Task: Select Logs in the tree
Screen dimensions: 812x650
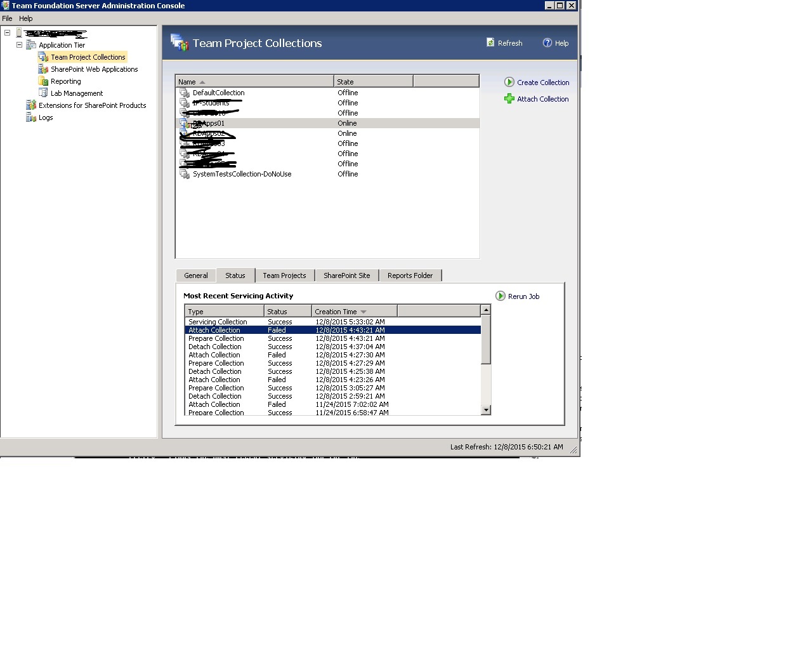Action: tap(46, 117)
